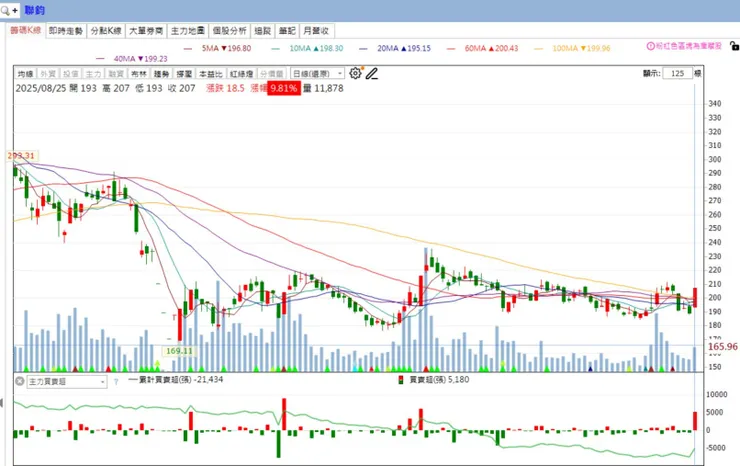Viewport: 740px width, 466px height.
Task: Click the 累計買賣超(張) -21,434 legend
Action: point(176,380)
